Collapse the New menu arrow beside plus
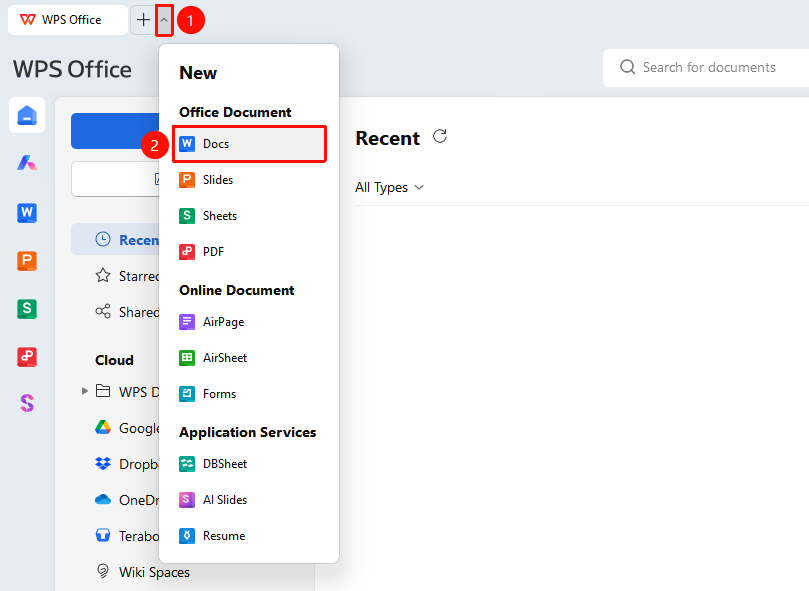The height and width of the screenshot is (591, 809). pos(164,20)
